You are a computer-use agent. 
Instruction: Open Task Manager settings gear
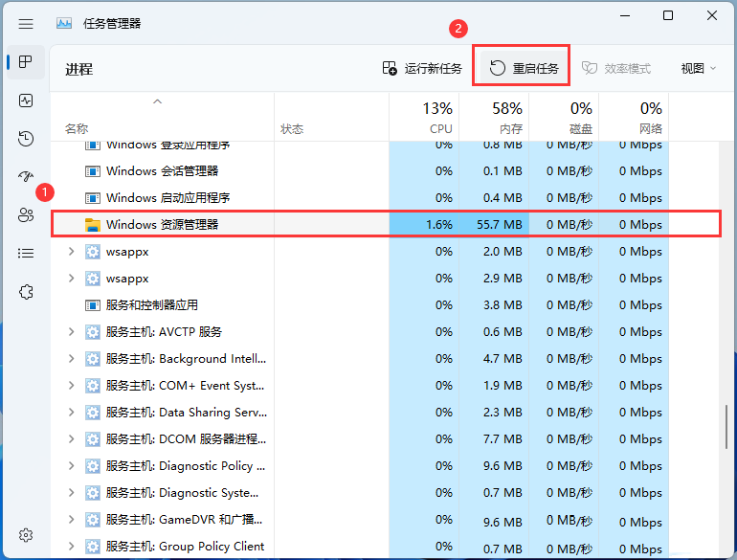pos(26,535)
